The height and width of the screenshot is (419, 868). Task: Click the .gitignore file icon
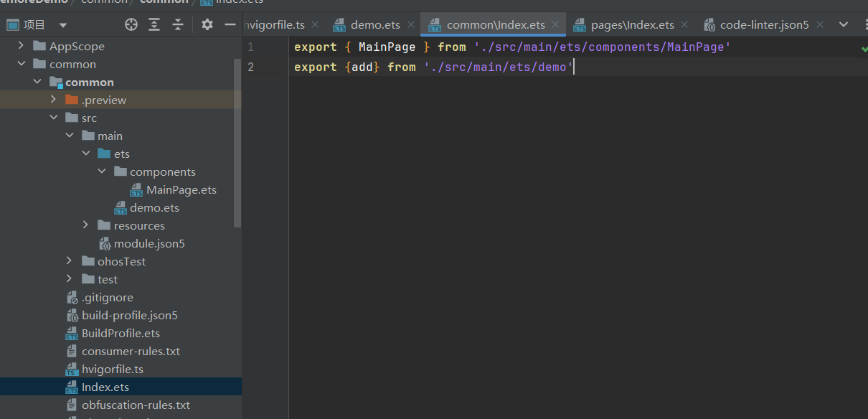(x=72, y=298)
